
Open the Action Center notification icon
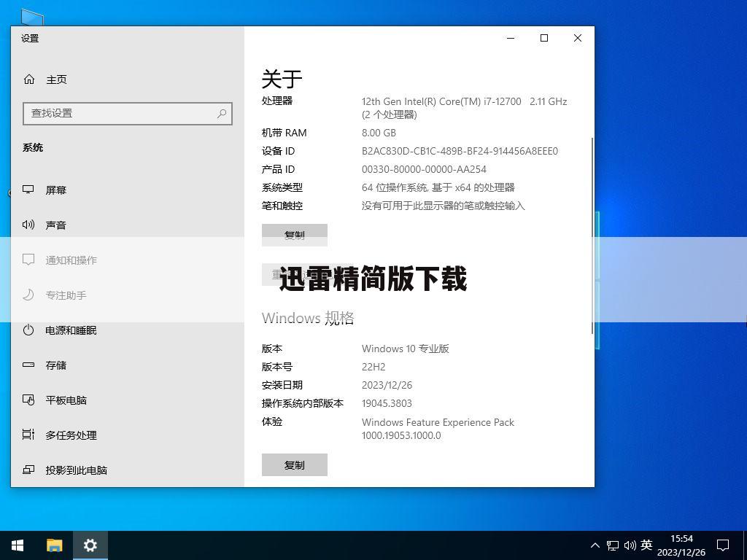(x=723, y=545)
